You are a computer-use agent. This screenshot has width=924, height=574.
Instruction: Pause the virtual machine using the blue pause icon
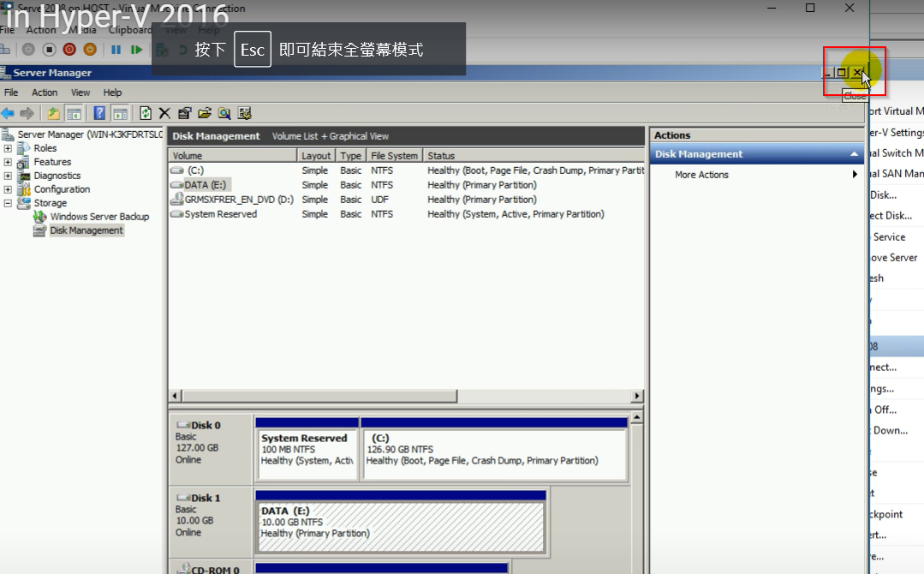point(116,50)
